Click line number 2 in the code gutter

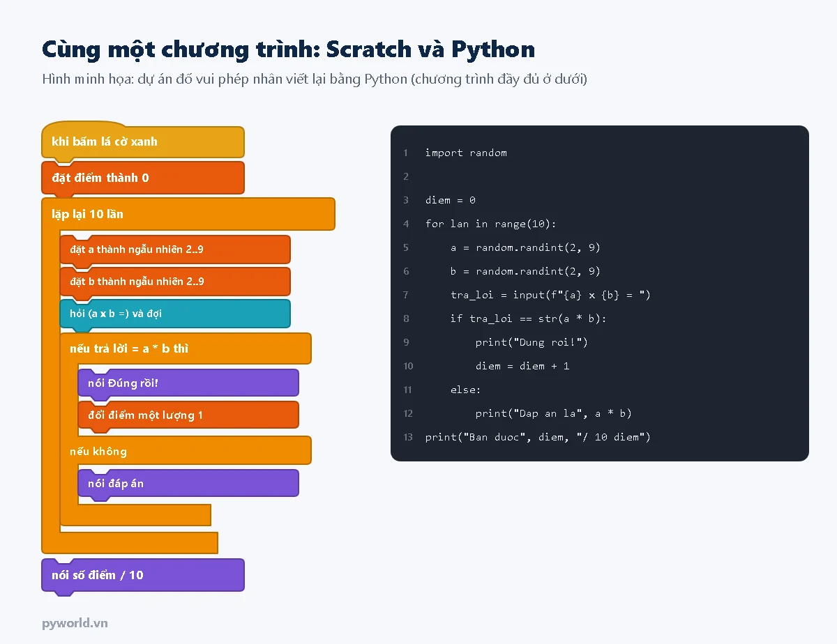click(406, 176)
